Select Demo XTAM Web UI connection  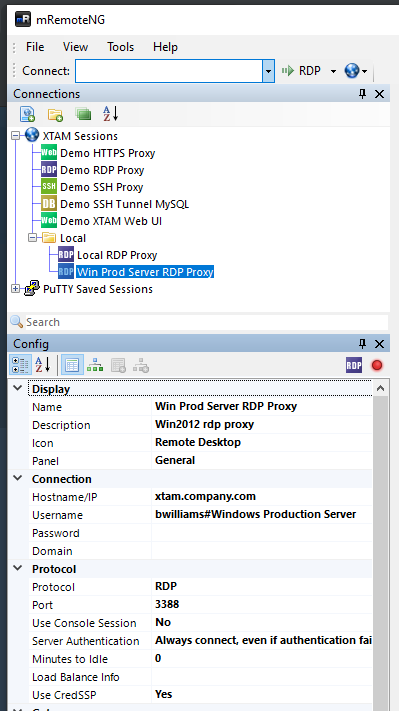pos(111,221)
